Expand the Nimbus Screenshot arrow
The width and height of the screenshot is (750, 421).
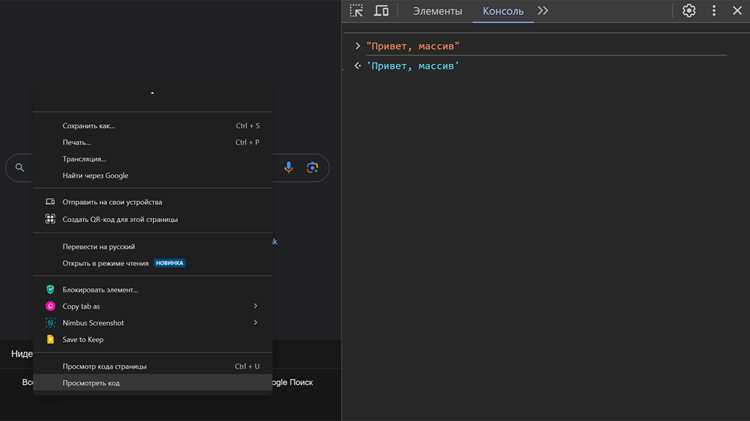coord(255,322)
